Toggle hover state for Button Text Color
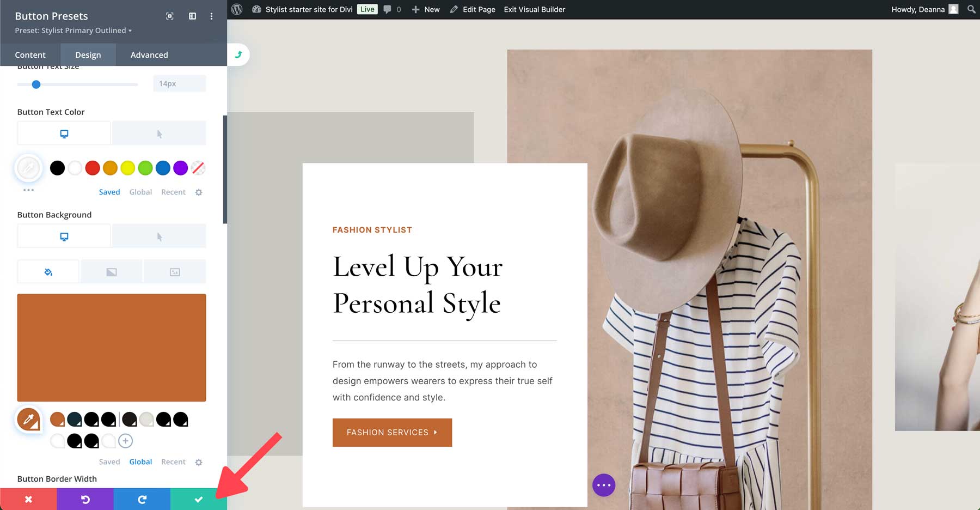980x510 pixels. coord(159,132)
